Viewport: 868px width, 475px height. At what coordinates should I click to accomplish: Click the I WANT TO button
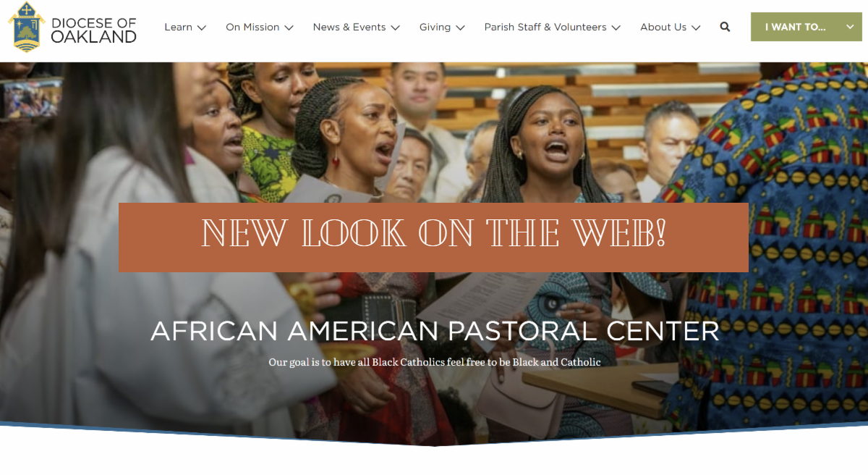click(x=806, y=27)
